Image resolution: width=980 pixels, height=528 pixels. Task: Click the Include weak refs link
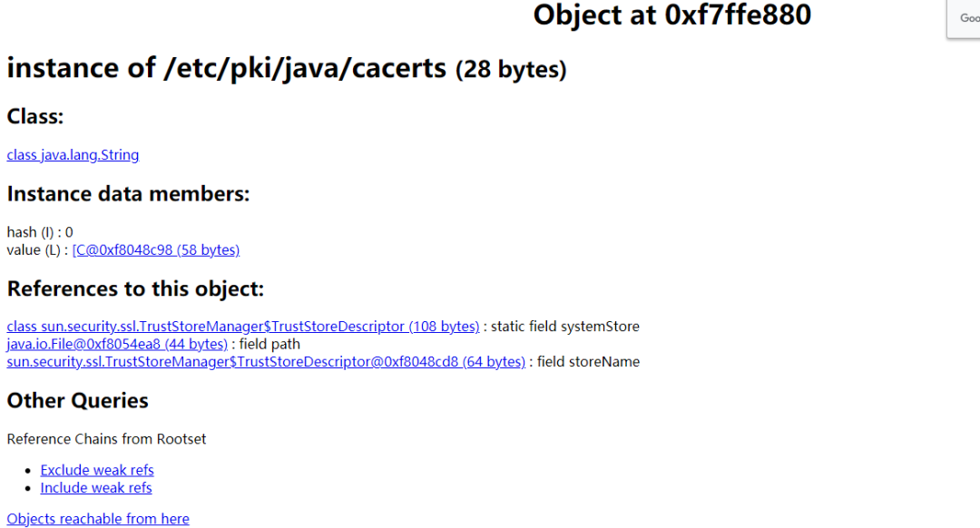(96, 488)
